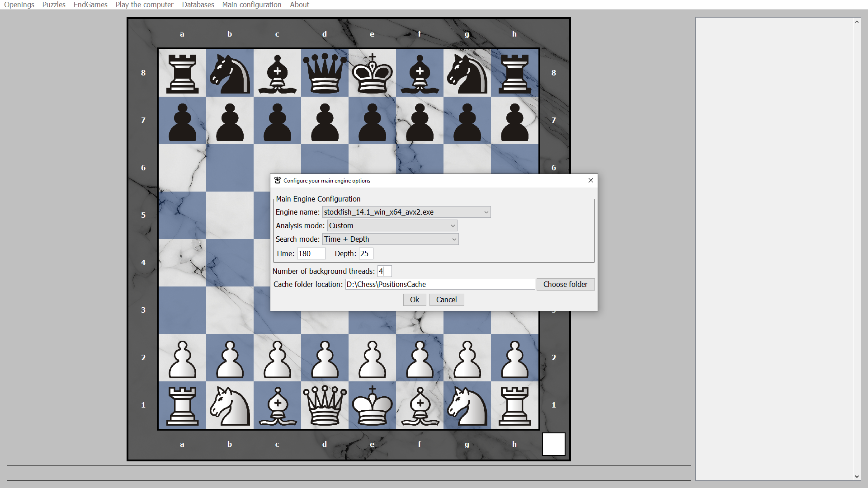Select the black pawn on e7
Viewport: 868px width, 488px height.
(x=372, y=120)
